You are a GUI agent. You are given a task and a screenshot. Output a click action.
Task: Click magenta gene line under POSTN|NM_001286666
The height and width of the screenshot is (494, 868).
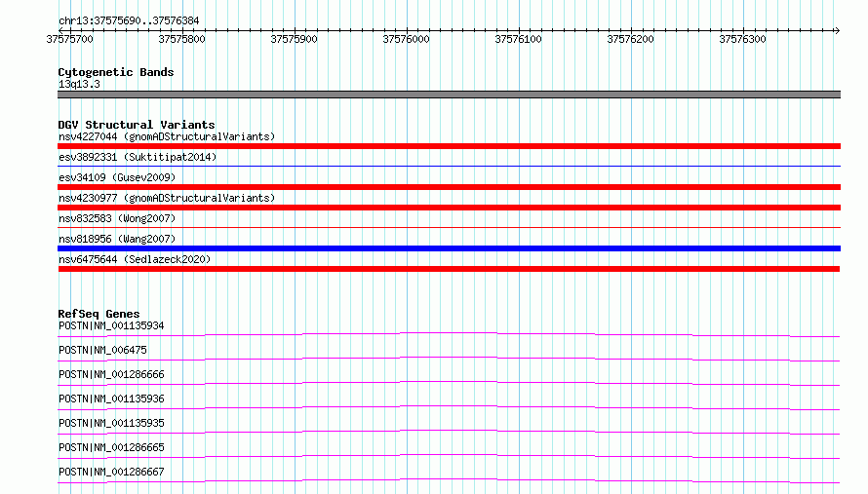tap(449, 383)
